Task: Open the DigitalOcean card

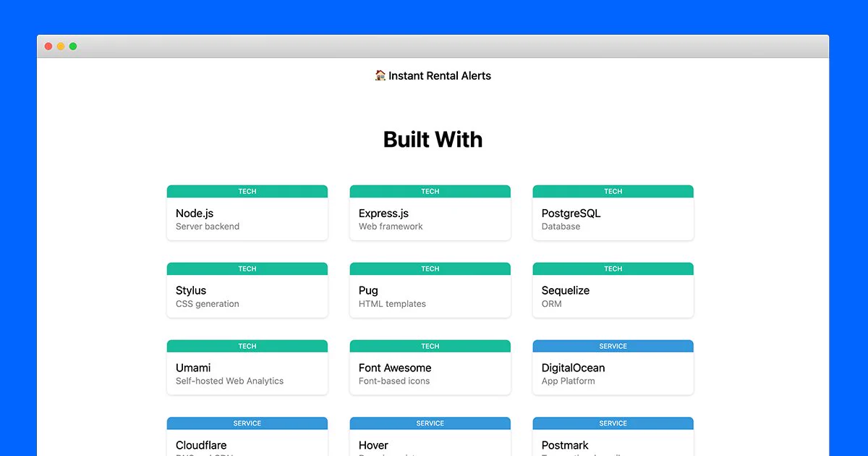Action: [613, 368]
